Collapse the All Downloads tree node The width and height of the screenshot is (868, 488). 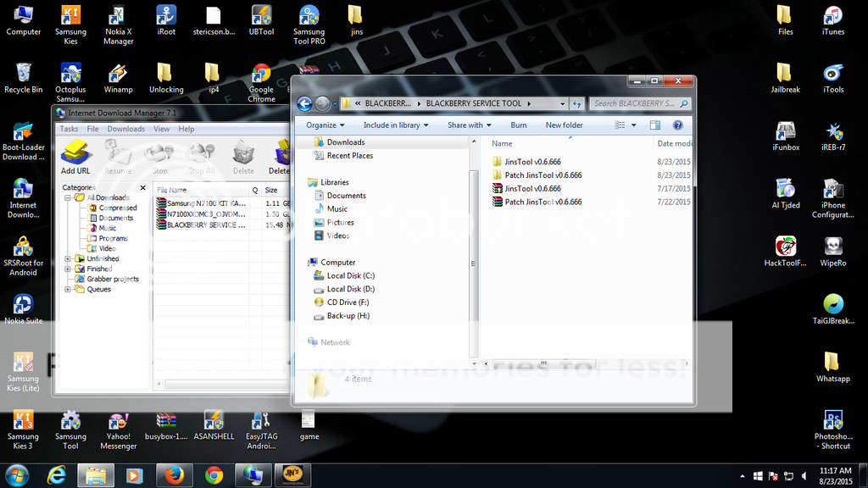(68, 197)
